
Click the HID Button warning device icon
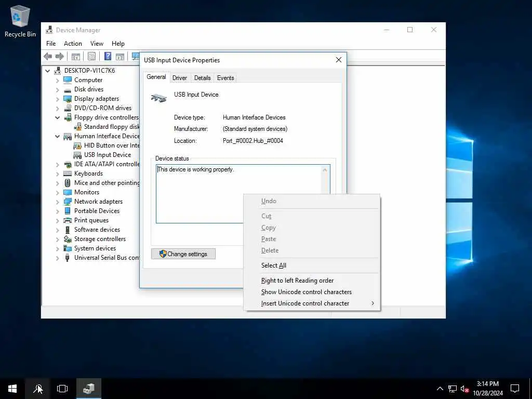77,145
